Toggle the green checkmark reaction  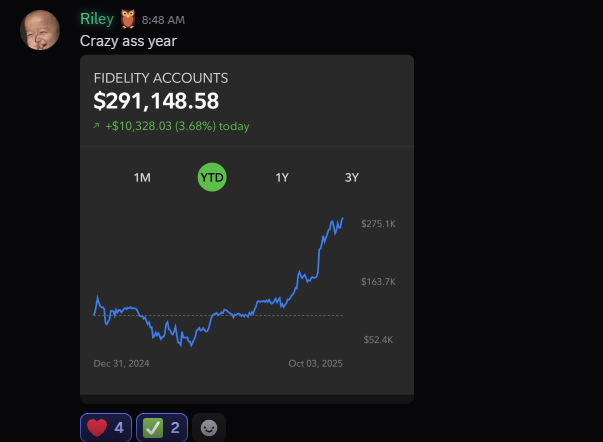pos(162,427)
